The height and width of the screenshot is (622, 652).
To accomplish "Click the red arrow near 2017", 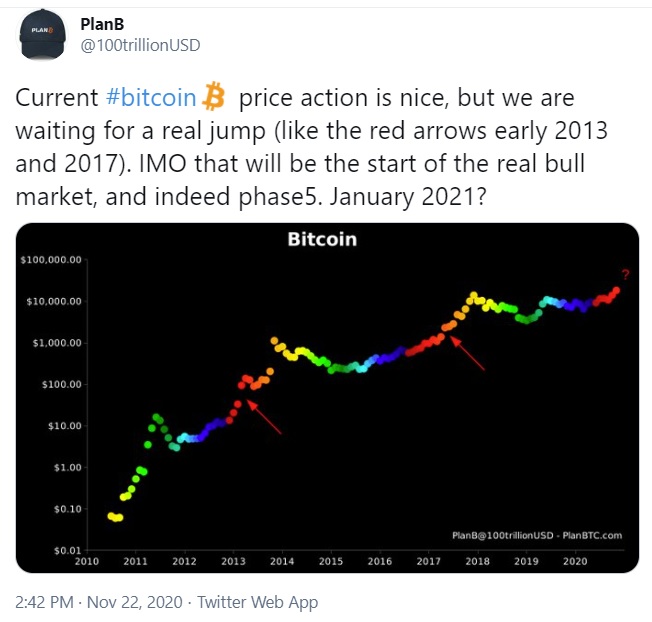I will [x=470, y=354].
